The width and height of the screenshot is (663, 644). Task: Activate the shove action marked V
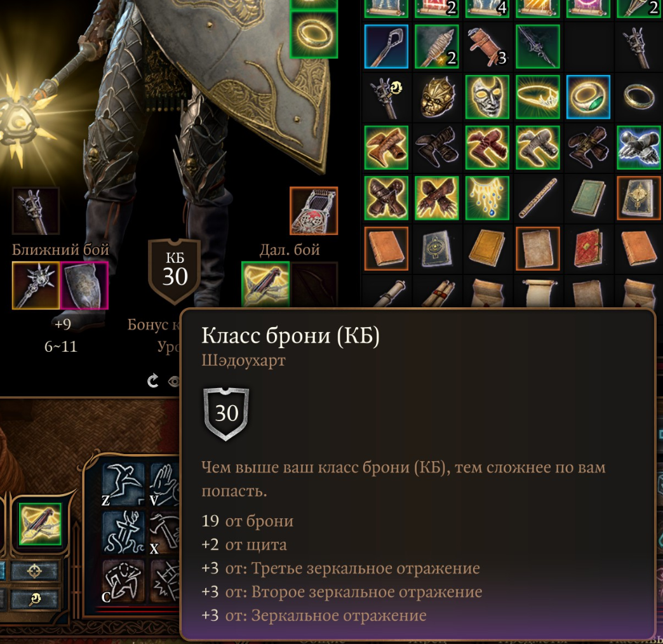pos(165,485)
